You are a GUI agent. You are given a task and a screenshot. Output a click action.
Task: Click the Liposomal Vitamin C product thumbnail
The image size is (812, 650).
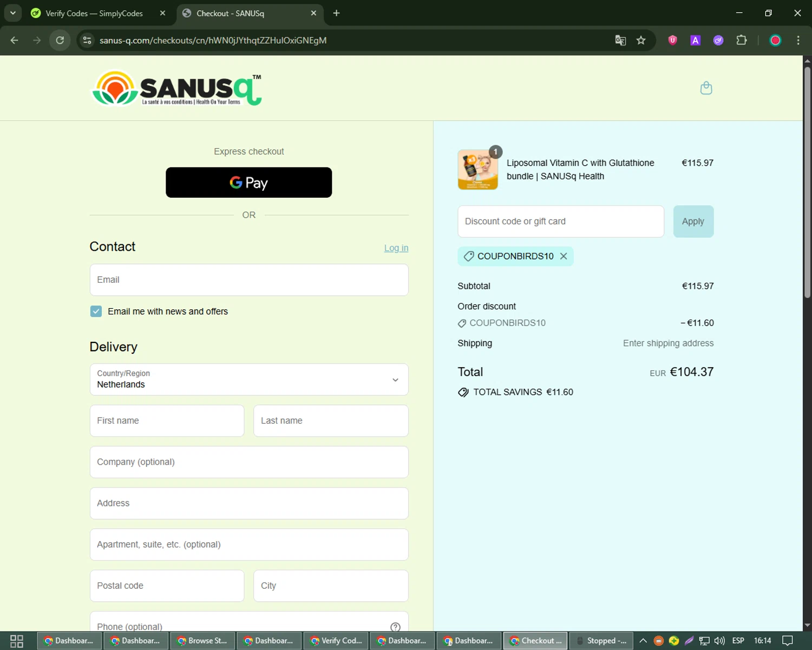pyautogui.click(x=478, y=170)
